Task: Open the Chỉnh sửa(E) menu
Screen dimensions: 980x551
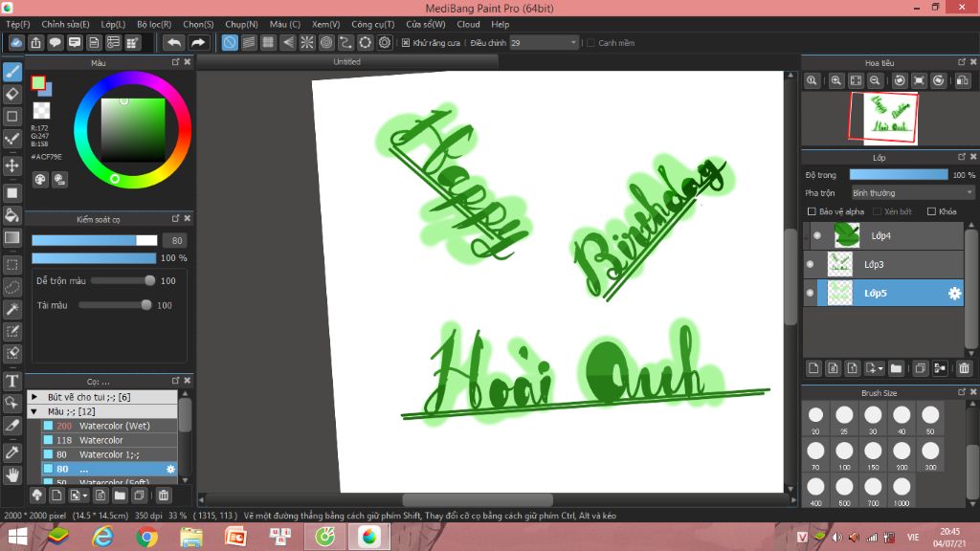Action: 66,24
